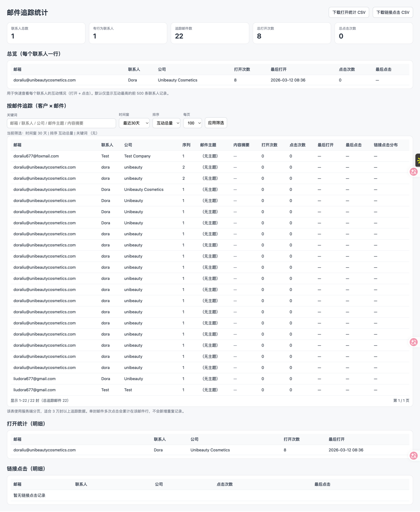The image size is (420, 512).
Task: Click the 下载链接点击 CSV button
Action: click(393, 12)
